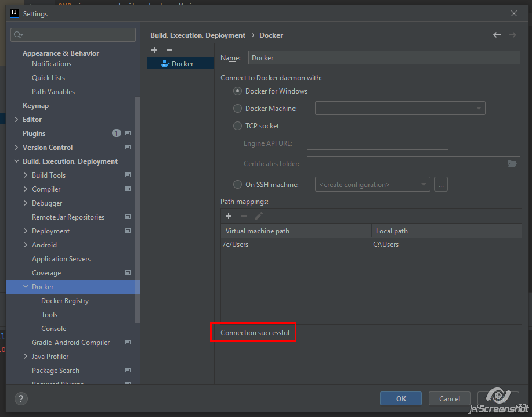Open the Docker Registry settings page
The height and width of the screenshot is (417, 532).
coord(65,300)
